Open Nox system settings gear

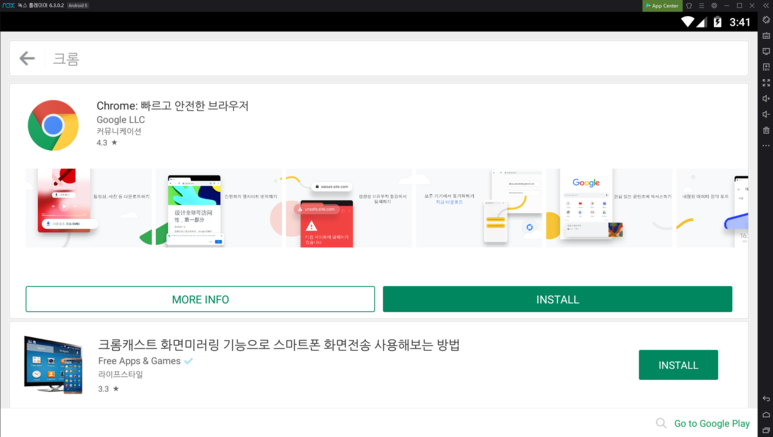click(x=714, y=5)
